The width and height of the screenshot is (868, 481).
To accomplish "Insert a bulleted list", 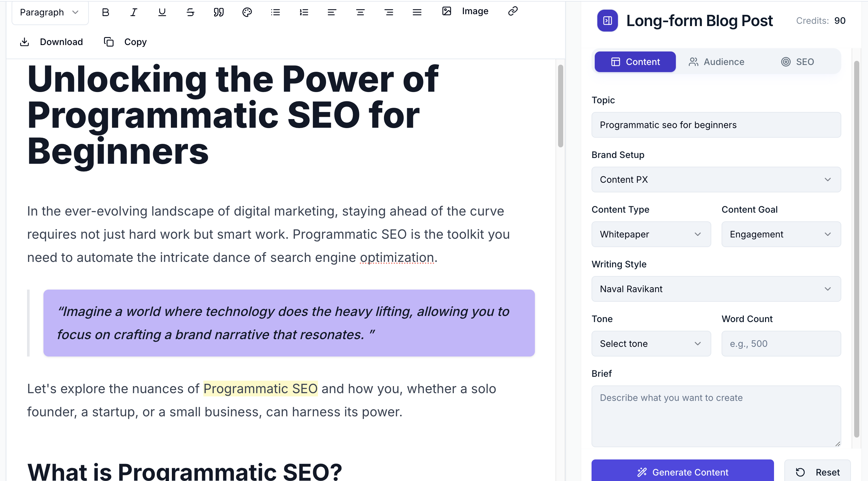I will coord(275,13).
